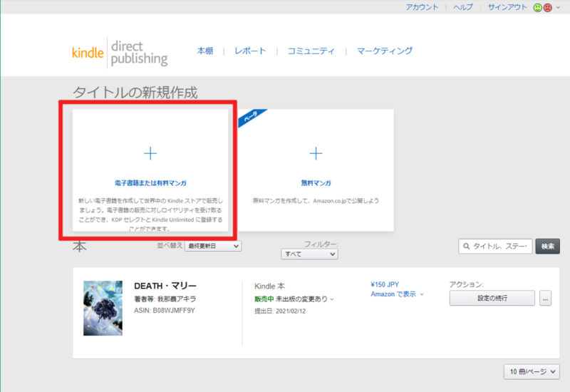The image size is (570, 392).
Task: Open the 最終更新日 sort dropdown
Action: (x=213, y=246)
